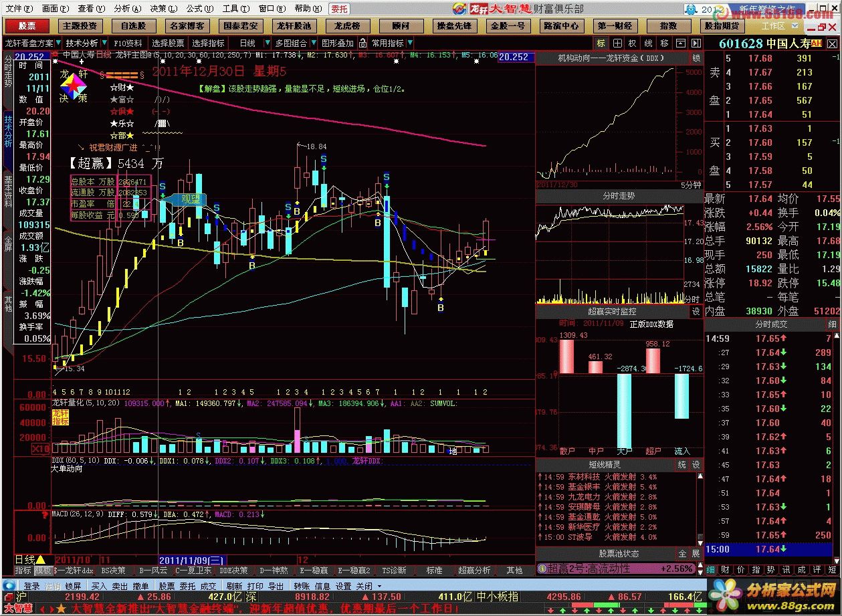This screenshot has height=616, width=842.
Task: Click F10资料 toolbar item
Action: pyautogui.click(x=128, y=43)
